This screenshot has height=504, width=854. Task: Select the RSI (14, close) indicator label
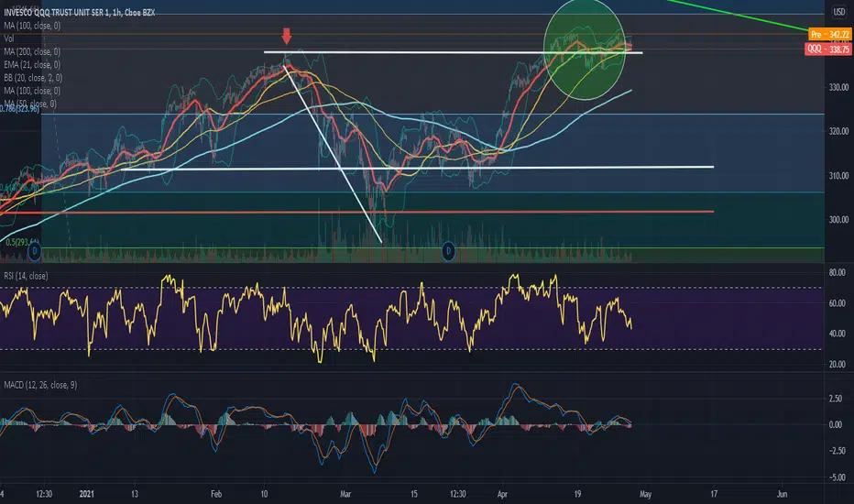(26, 276)
